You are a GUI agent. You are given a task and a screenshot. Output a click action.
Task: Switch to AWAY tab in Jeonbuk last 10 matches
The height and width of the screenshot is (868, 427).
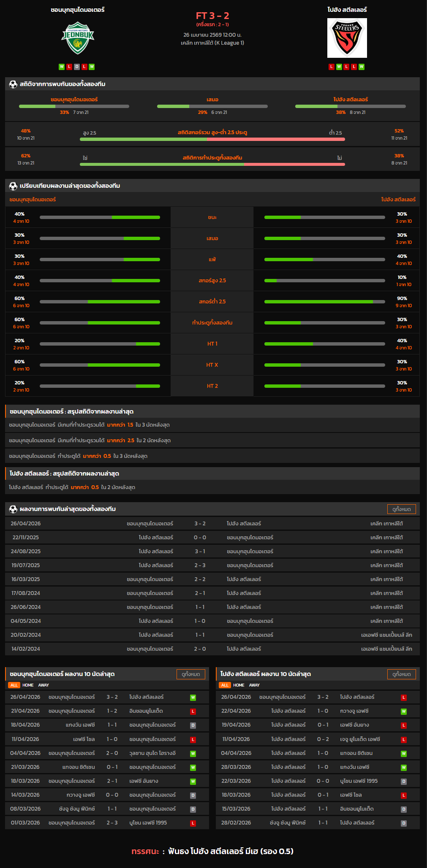coord(44,685)
